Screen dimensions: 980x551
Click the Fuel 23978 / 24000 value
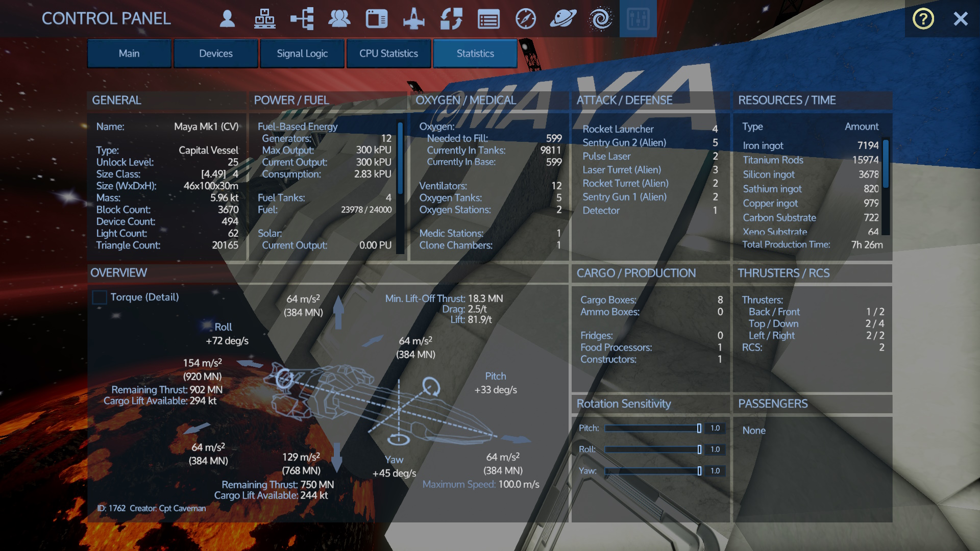coord(366,210)
